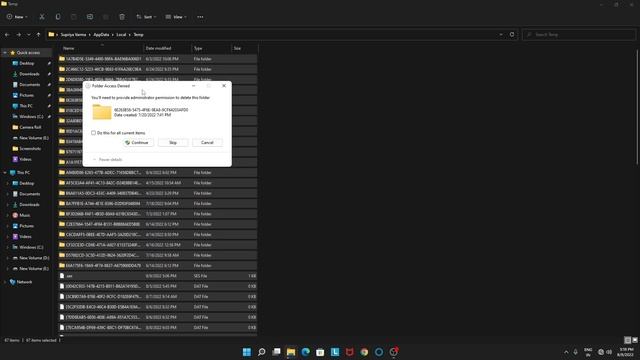
Task: Sort by the Type column header
Action: pyautogui.click(x=211, y=48)
